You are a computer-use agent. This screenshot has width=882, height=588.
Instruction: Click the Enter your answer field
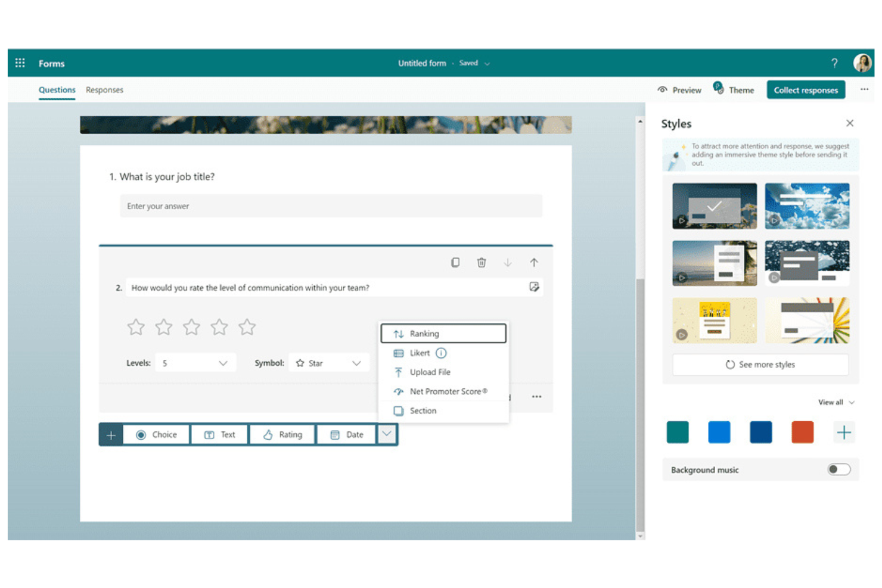(331, 206)
